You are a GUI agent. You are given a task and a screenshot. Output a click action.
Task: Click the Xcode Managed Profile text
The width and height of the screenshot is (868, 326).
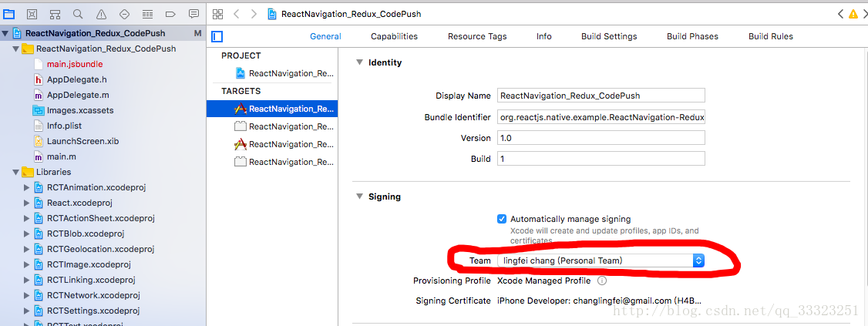pyautogui.click(x=543, y=281)
